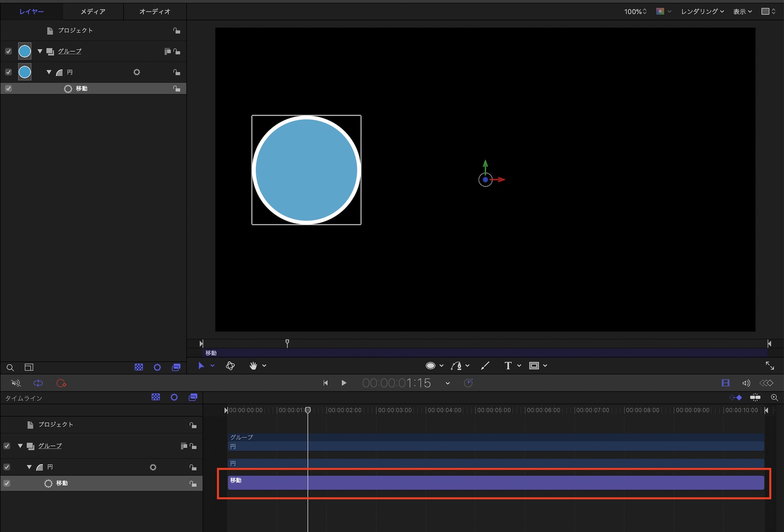Toggle the 円 checkbox in timeline list
This screenshot has height=532, width=784.
7,467
